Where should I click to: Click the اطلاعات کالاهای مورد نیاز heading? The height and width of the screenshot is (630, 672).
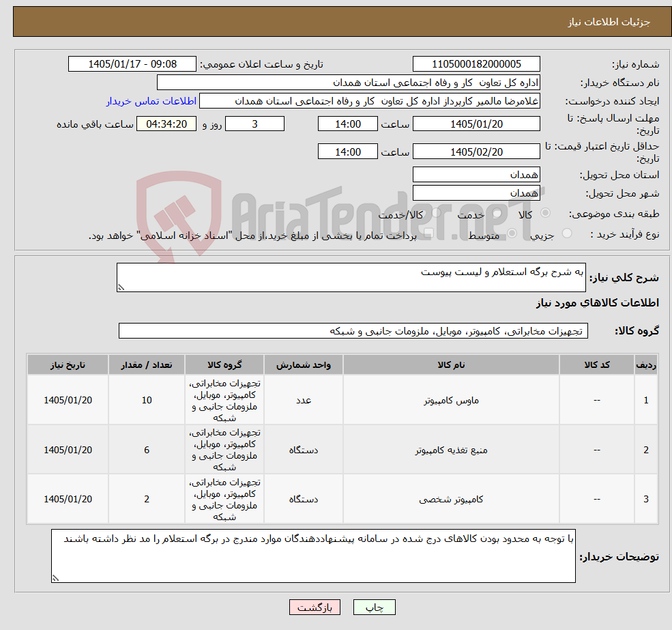click(597, 303)
